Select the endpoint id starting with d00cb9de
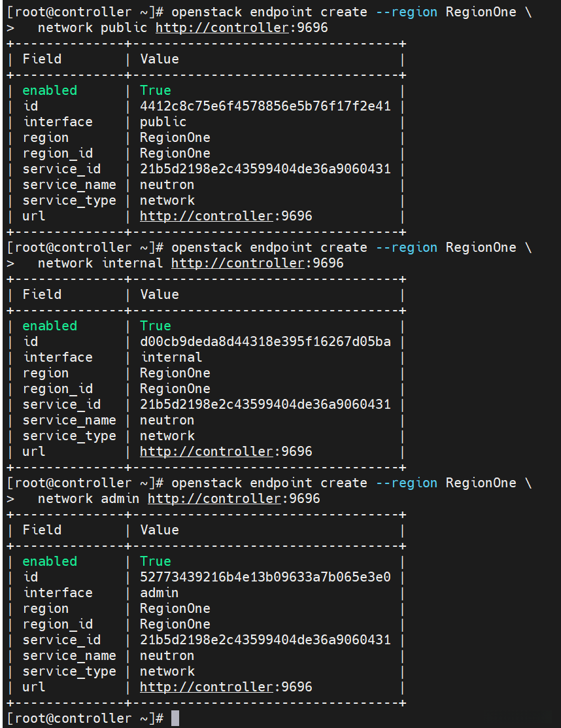 [265, 341]
